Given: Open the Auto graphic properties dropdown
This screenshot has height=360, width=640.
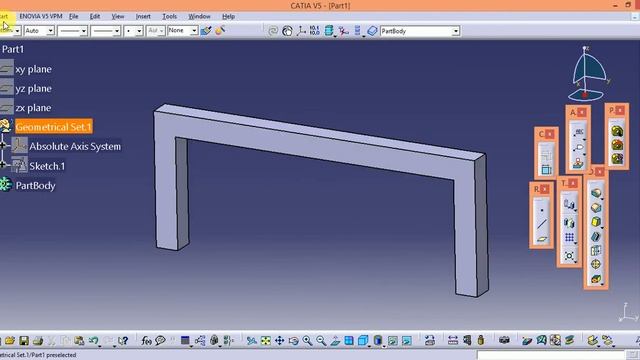Looking at the screenshot, I should [51, 31].
